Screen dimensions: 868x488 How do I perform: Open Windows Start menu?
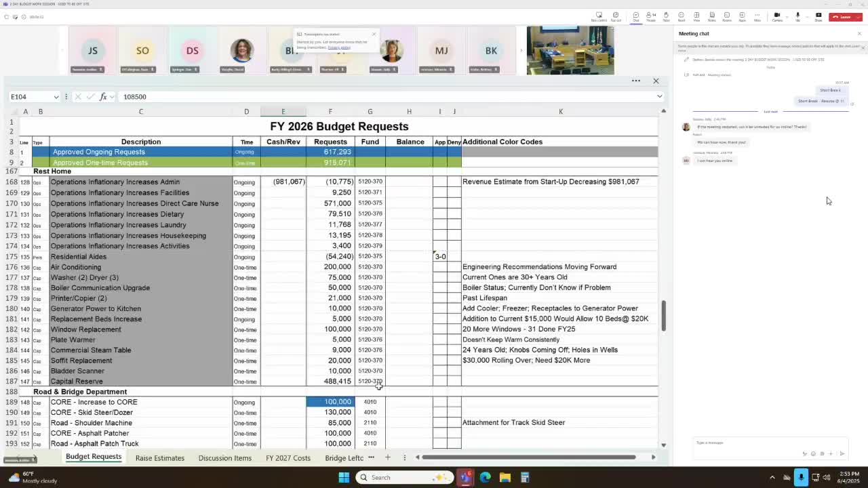coord(344,477)
